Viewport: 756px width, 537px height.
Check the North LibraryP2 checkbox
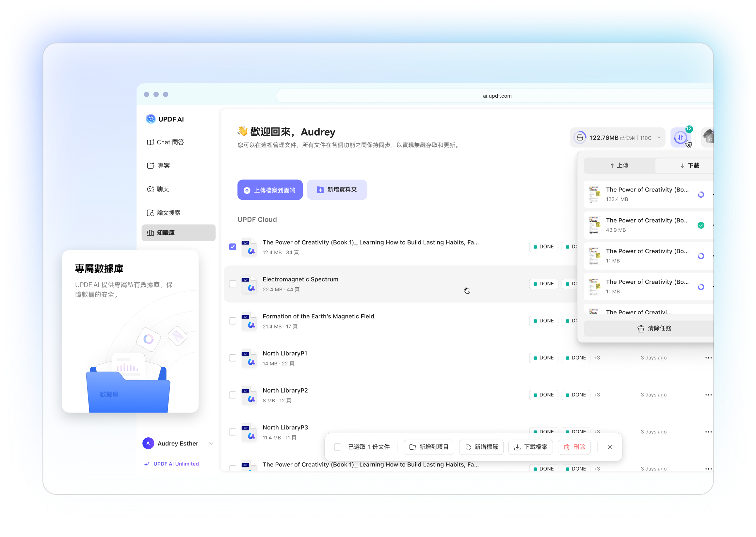(233, 395)
